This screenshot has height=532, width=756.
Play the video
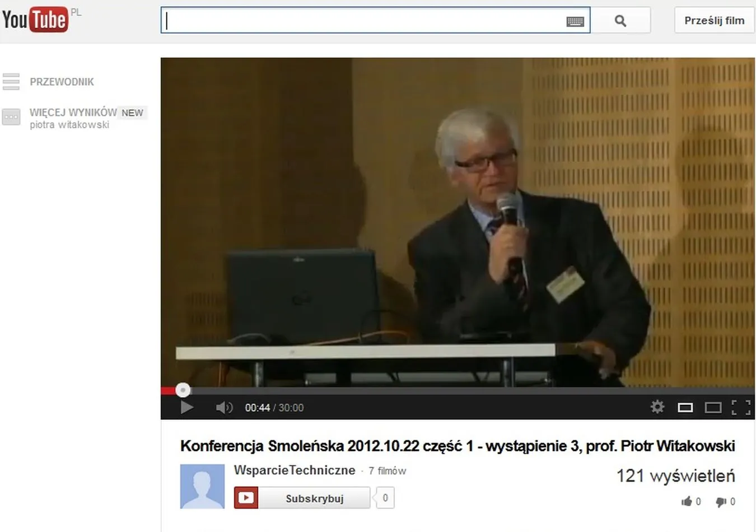[187, 407]
